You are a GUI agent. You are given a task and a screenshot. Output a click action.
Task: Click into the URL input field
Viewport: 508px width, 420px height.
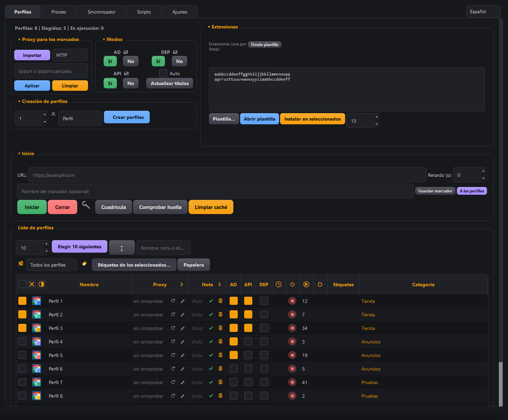pyautogui.click(x=227, y=175)
